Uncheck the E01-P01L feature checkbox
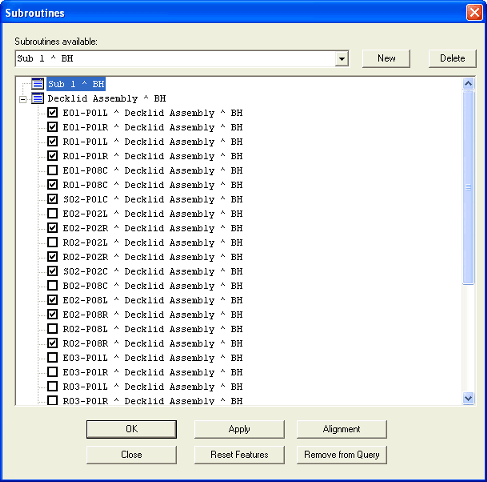 52,113
